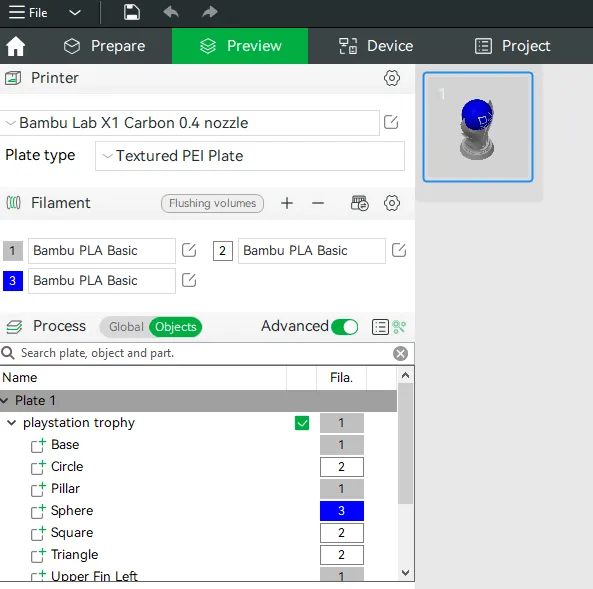Click the Filament spool icon

(14, 203)
